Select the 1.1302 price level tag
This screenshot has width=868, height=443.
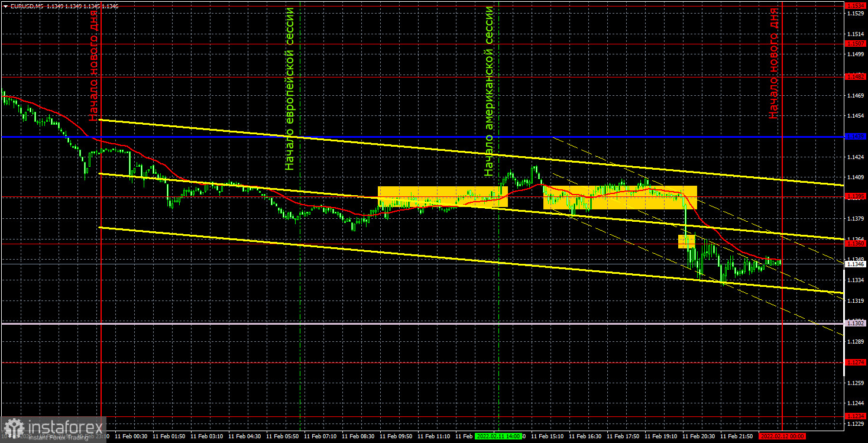pos(856,324)
